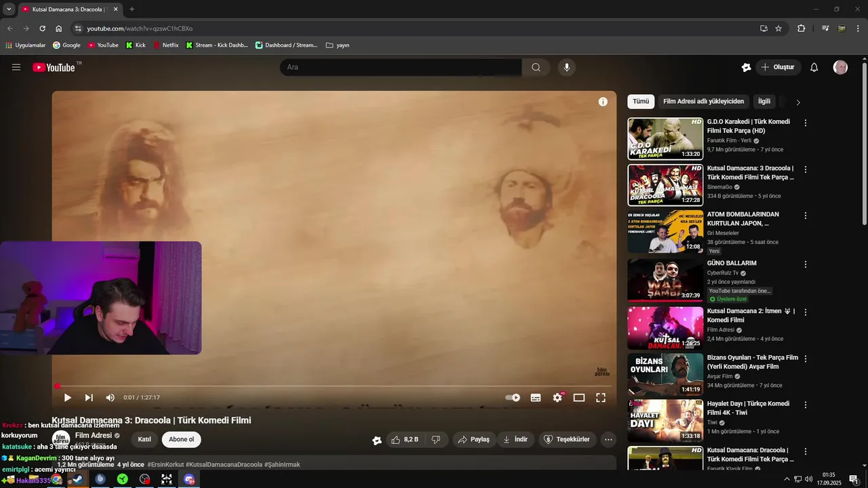Open options for Bizans Oyunları video
The height and width of the screenshot is (488, 868).
point(806,359)
